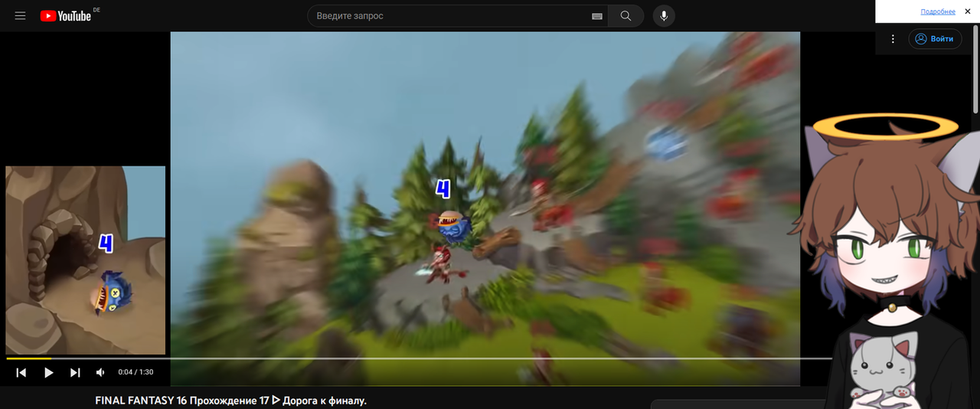Click the Войти sign-in button
The width and height of the screenshot is (980, 409).
tap(935, 38)
